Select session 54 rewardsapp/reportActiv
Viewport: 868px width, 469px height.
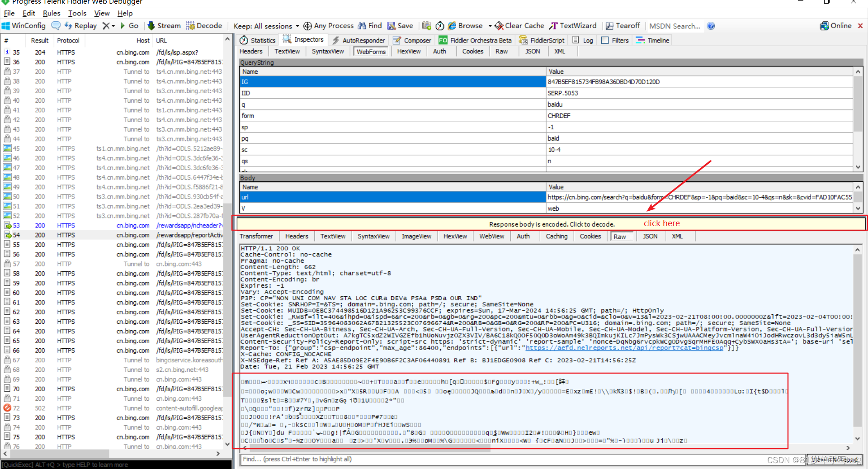[113, 235]
